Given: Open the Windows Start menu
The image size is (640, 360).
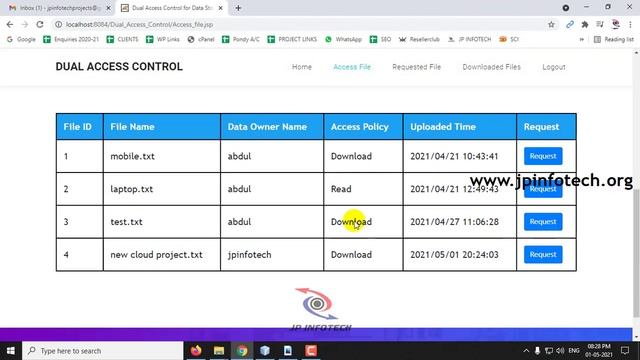Looking at the screenshot, I should [11, 351].
